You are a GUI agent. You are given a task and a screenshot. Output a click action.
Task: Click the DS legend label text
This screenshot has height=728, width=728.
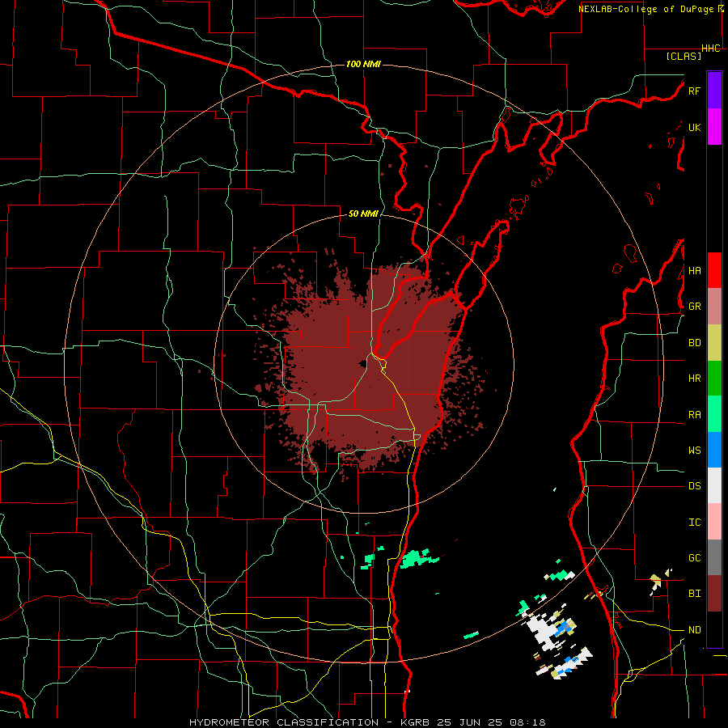[x=694, y=486]
